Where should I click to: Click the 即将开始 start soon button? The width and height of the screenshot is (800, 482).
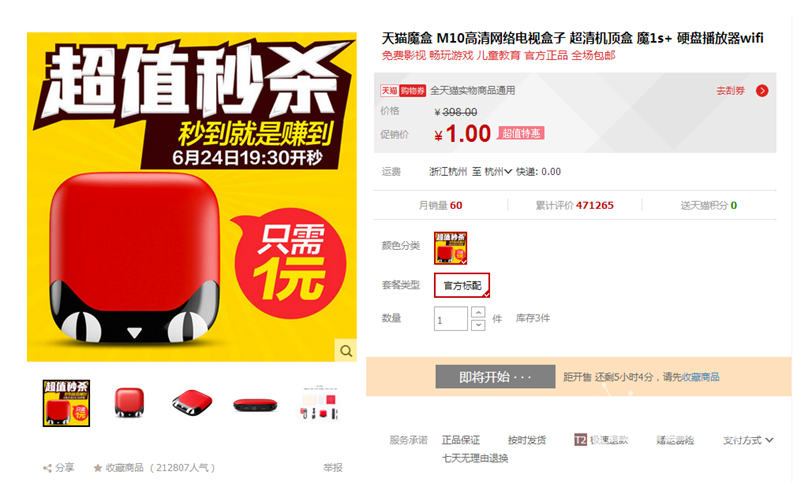pos(495,376)
